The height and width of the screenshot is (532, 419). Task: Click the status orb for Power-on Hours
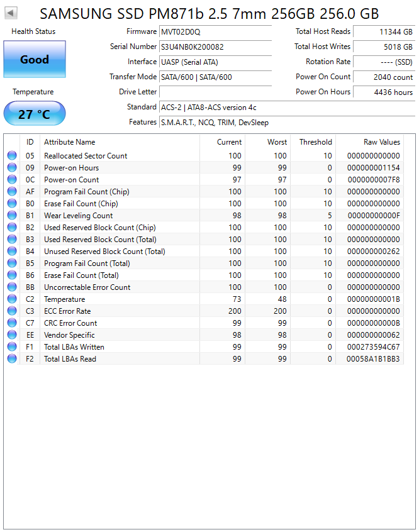point(12,167)
